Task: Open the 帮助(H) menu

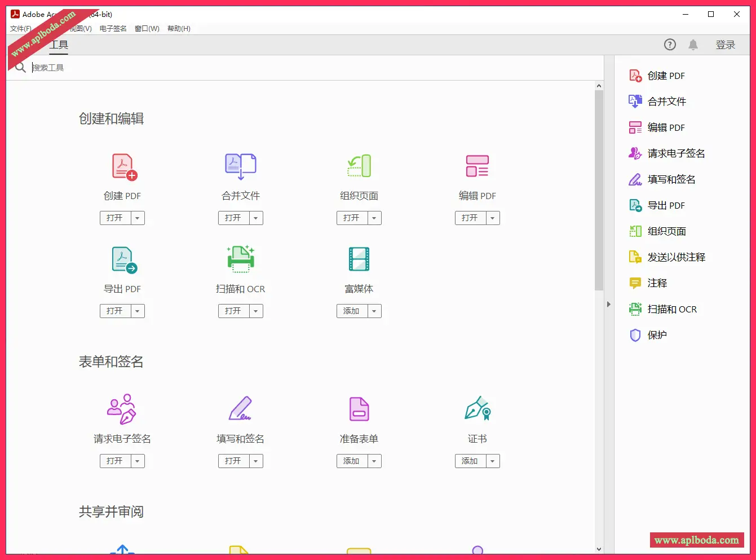Action: point(179,29)
